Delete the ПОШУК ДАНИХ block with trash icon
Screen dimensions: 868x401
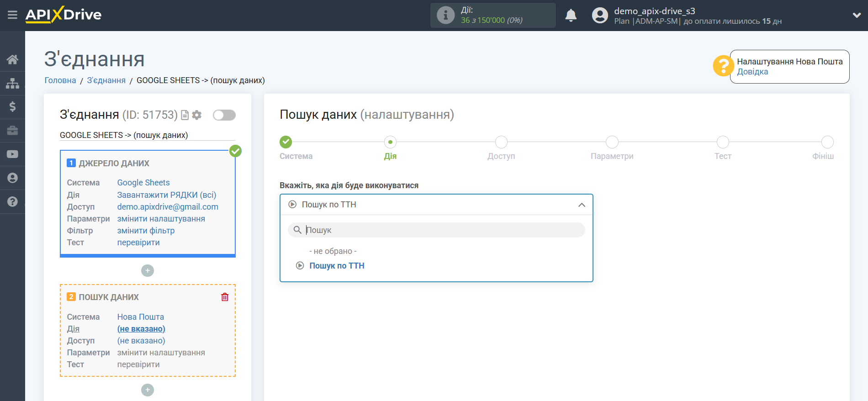click(225, 297)
